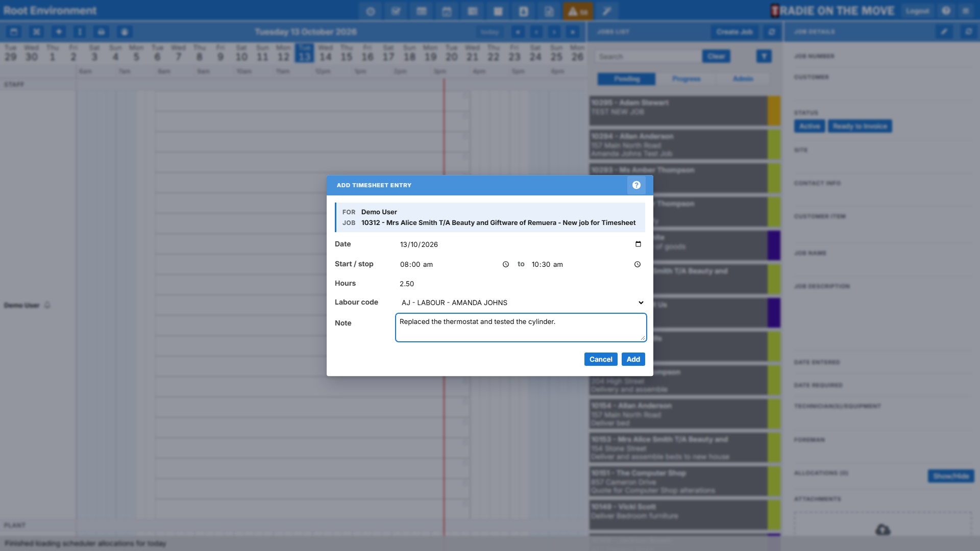Cancel the timesheet entry

(601, 359)
